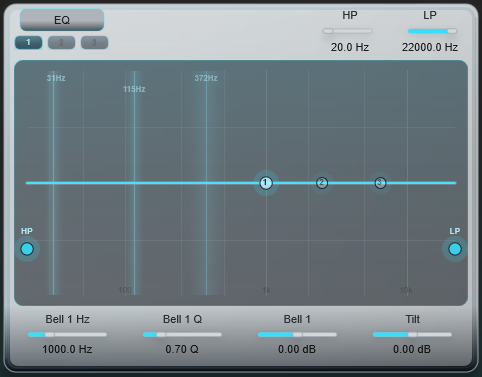Select EQ band tab 2

pos(61,43)
